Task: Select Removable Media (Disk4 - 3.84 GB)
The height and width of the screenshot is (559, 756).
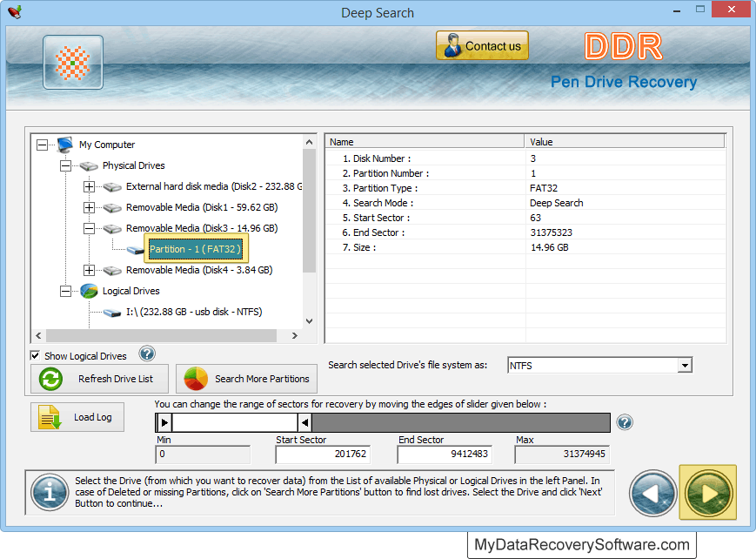Action: tap(199, 270)
